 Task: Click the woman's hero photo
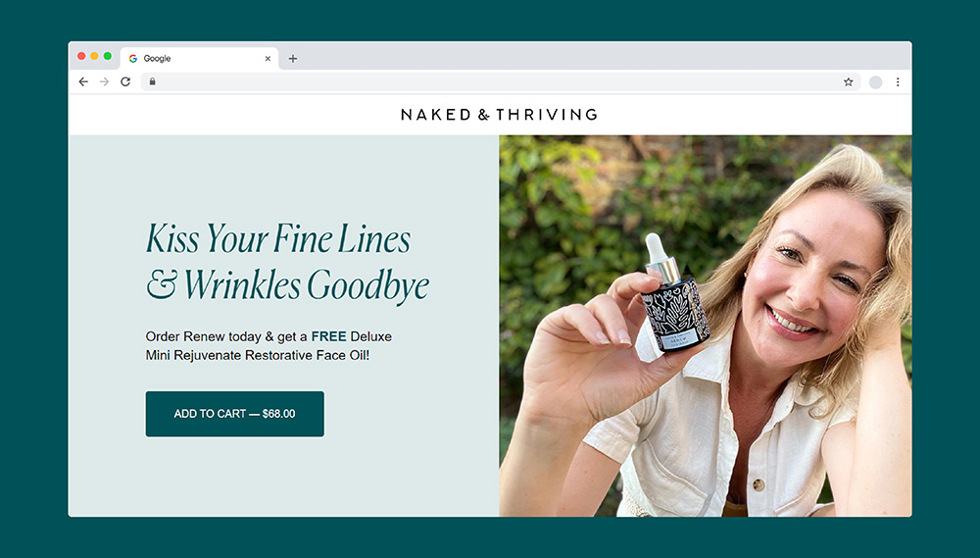pos(705,326)
